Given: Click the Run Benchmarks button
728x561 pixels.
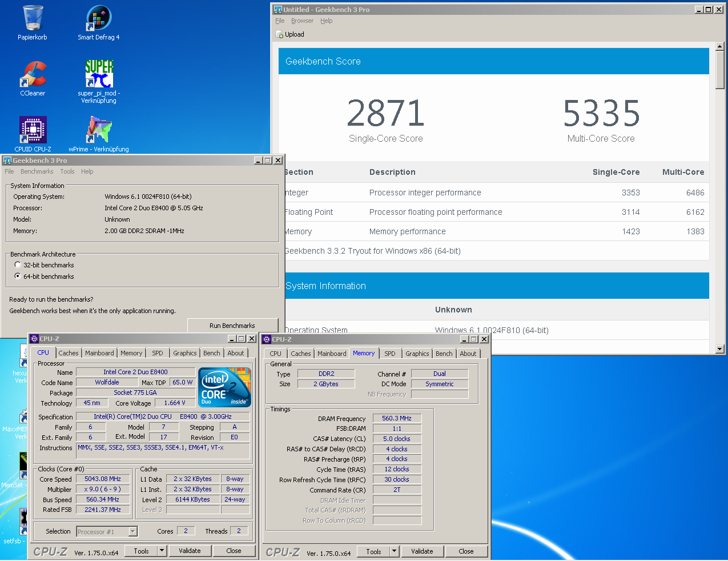Looking at the screenshot, I should click(232, 326).
